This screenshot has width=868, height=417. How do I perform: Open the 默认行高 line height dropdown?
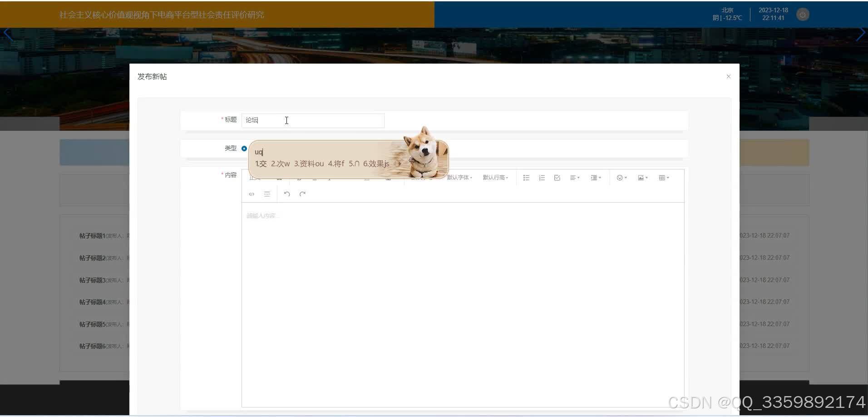[495, 178]
